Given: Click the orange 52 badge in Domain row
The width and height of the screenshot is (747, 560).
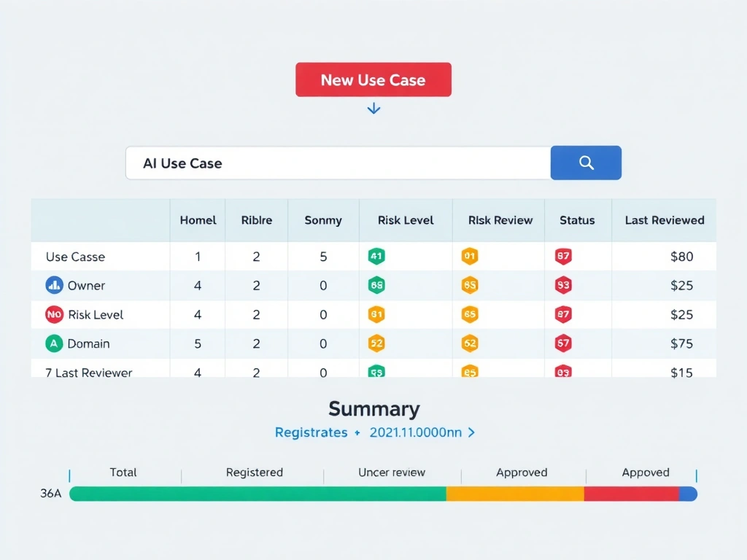Looking at the screenshot, I should click(376, 343).
